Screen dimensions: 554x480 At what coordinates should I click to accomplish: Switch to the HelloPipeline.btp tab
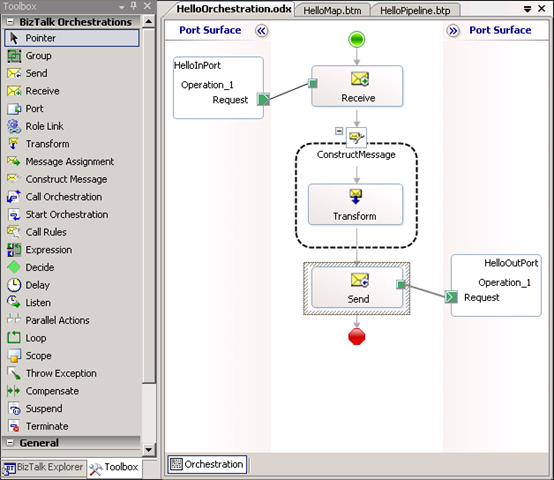click(415, 11)
